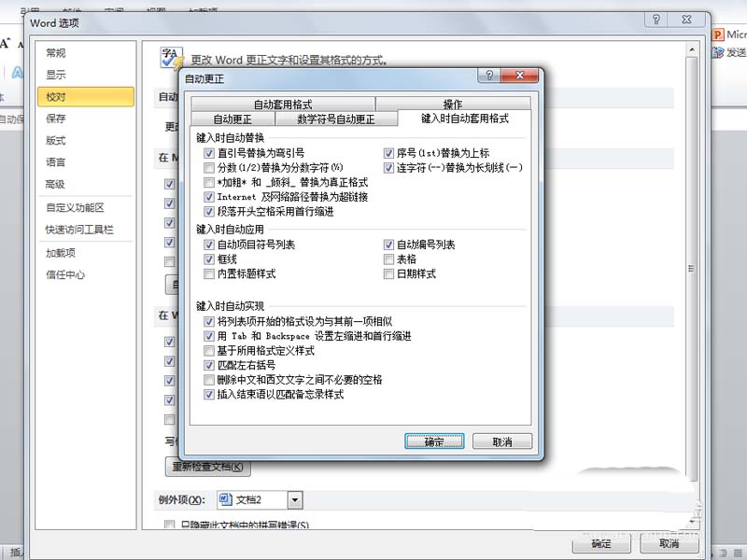Uncheck 直引号替换为弯引号 checkbox

pos(208,153)
